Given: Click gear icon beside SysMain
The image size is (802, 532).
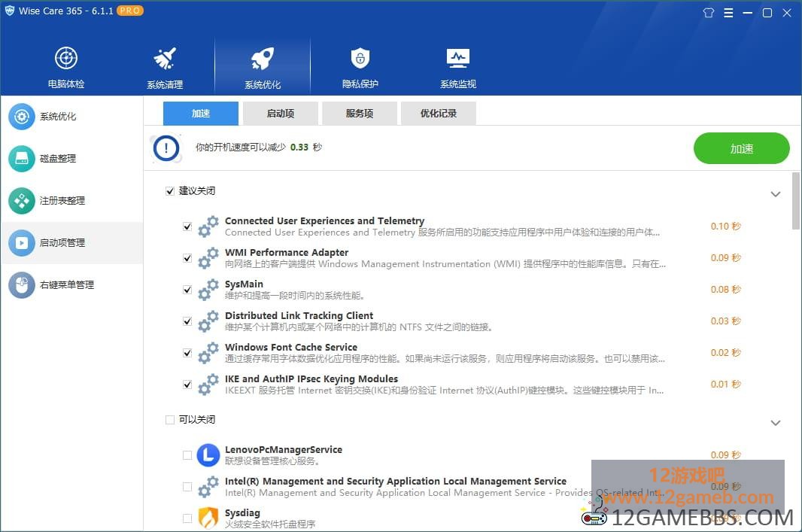Looking at the screenshot, I should (208, 290).
